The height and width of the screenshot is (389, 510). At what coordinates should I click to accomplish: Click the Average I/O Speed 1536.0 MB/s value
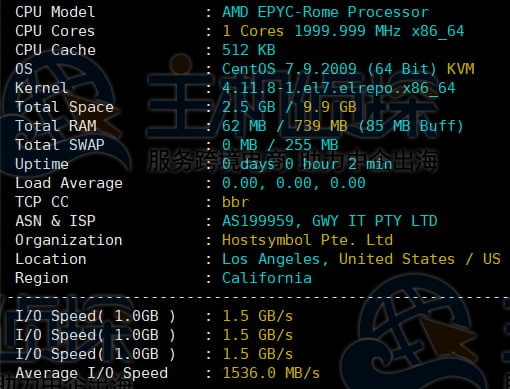coord(271,373)
